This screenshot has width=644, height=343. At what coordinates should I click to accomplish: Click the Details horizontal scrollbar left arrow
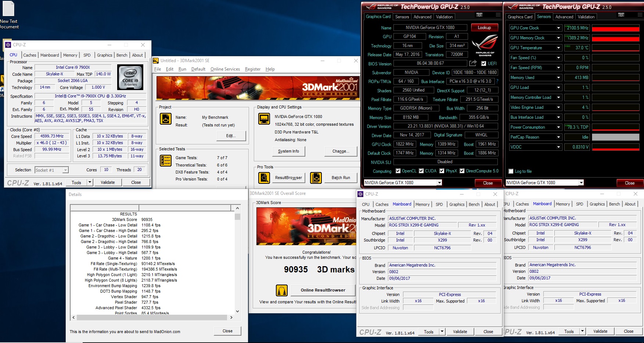click(73, 317)
